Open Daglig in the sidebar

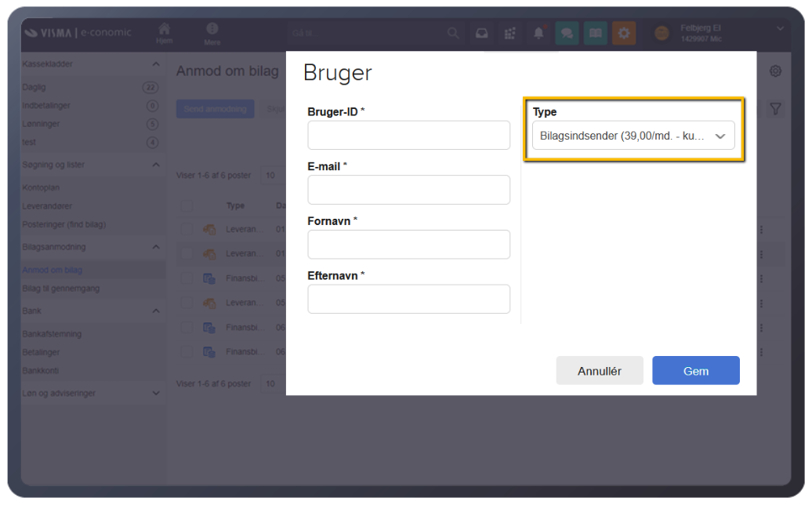click(x=34, y=87)
